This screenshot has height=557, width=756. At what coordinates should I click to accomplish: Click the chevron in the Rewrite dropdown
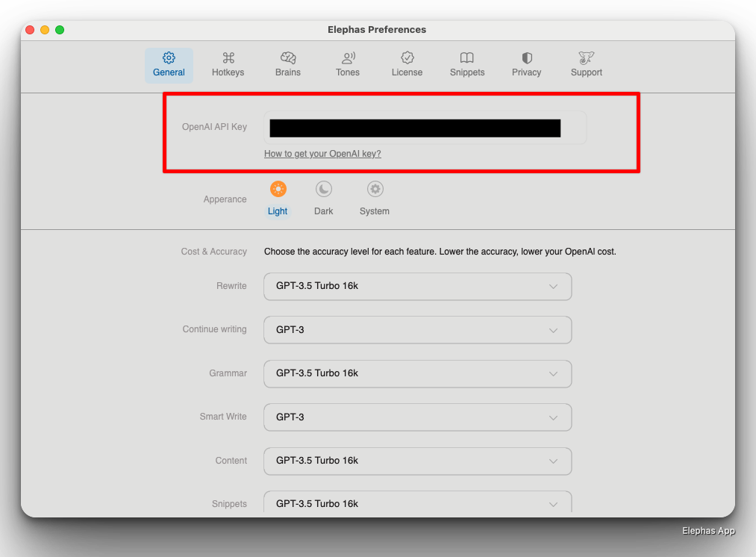pos(553,287)
